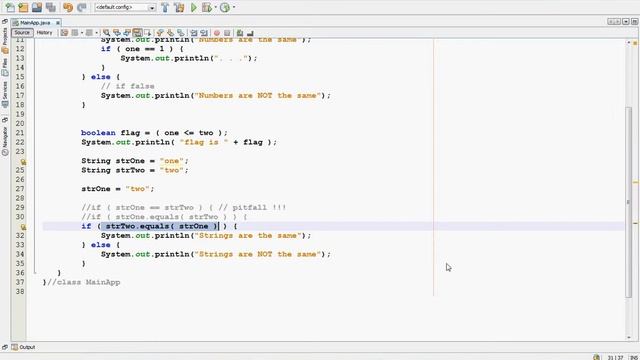
Task: Click the New Project toolbar icon
Action: [23, 7]
